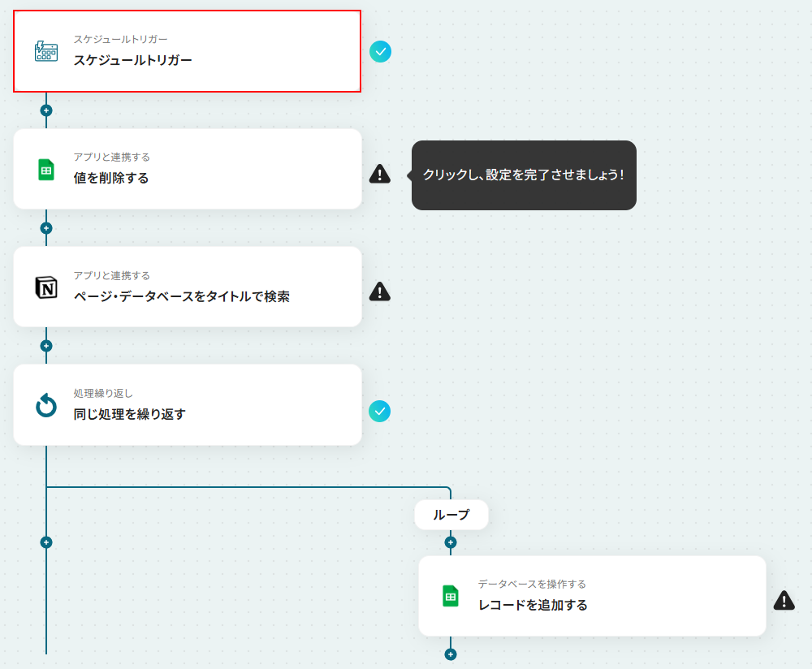Viewport: 812px width, 669px height.
Task: Click the Google Sheets icon on 値を削除する
Action: (46, 170)
